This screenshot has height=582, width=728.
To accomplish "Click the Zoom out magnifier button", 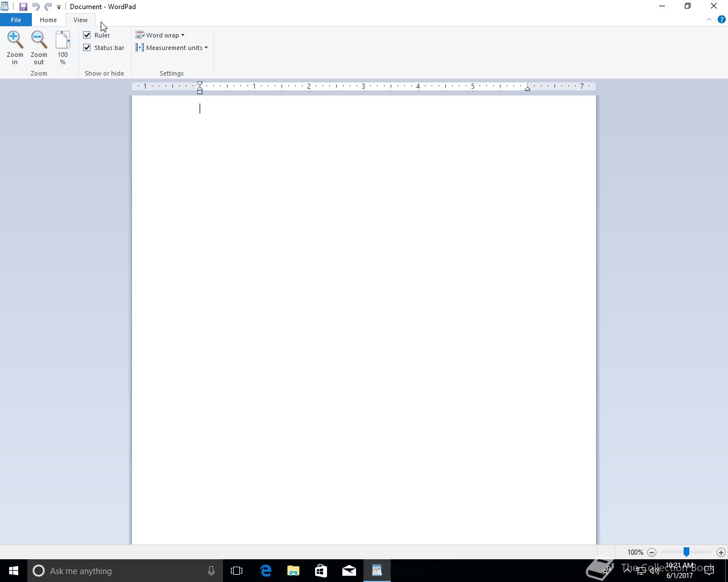I will pyautogui.click(x=39, y=48).
